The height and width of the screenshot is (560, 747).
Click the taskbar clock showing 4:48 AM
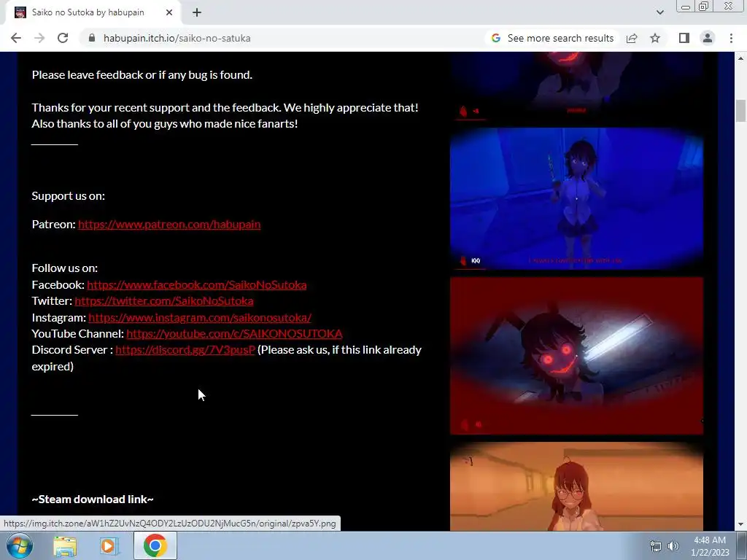point(710,546)
